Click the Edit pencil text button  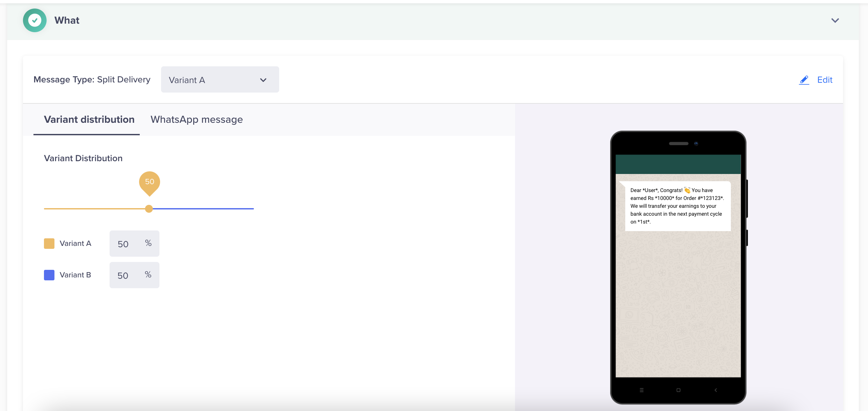tap(817, 79)
